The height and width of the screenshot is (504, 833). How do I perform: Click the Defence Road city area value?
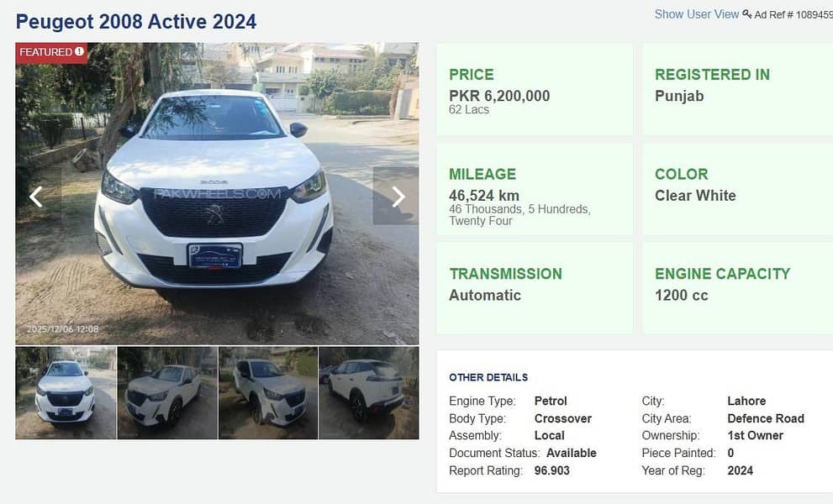point(766,417)
